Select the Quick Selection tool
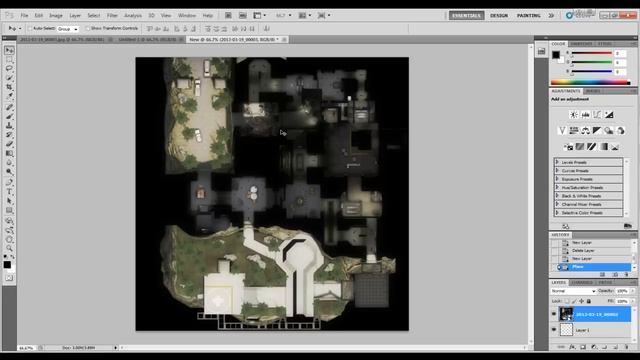Image resolution: width=640 pixels, height=360 pixels. [9, 78]
